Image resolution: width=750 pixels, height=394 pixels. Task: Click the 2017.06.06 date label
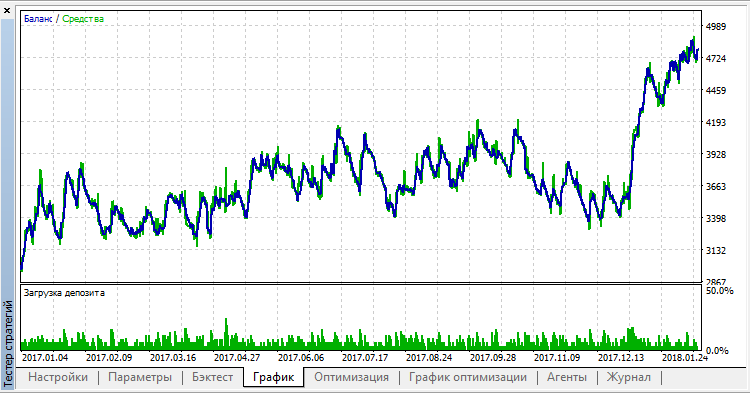tap(301, 357)
